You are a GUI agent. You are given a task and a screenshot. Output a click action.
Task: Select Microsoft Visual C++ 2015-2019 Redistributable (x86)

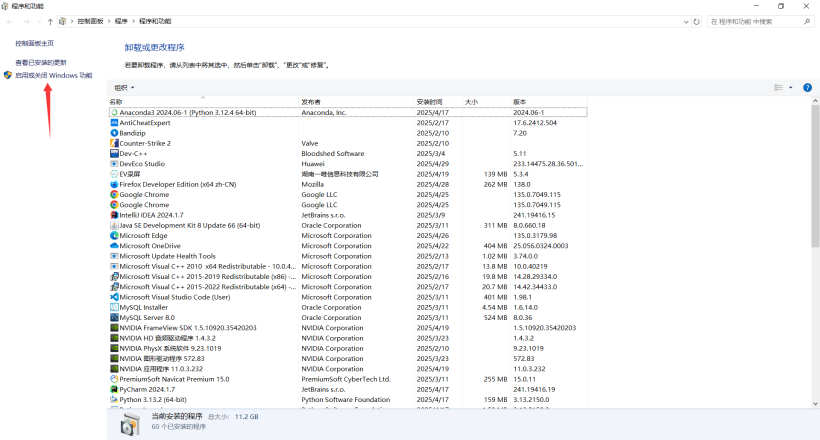[x=348, y=277]
